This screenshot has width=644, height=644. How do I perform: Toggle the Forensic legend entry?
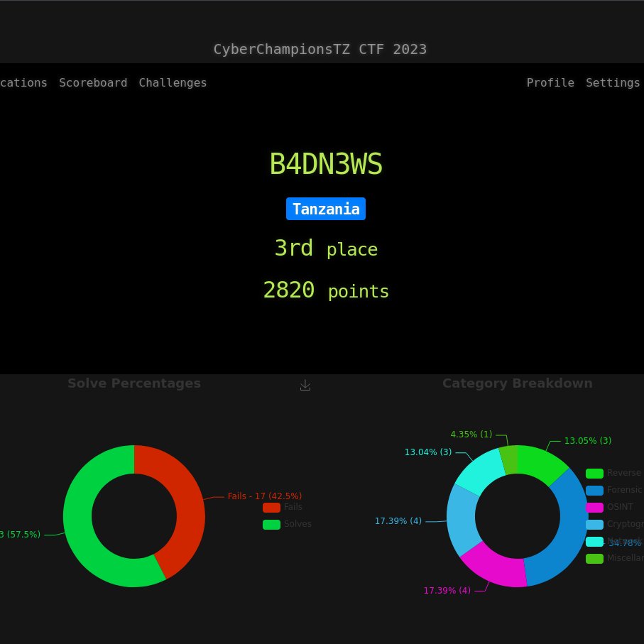tap(594, 490)
